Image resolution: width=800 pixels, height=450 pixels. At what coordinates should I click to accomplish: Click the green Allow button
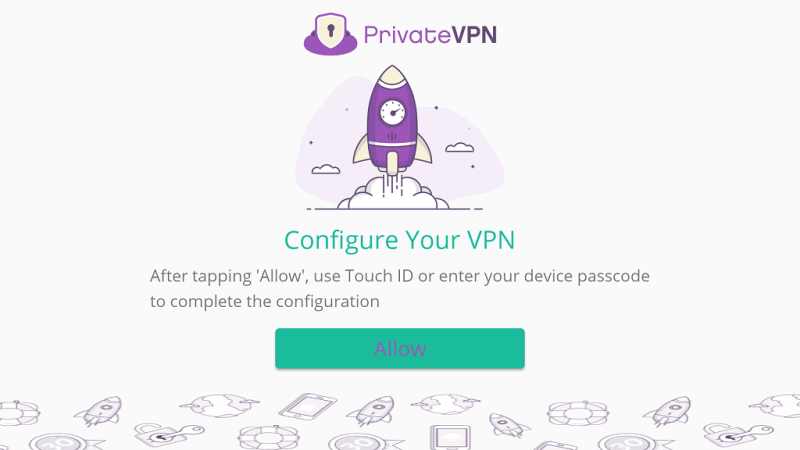399,348
